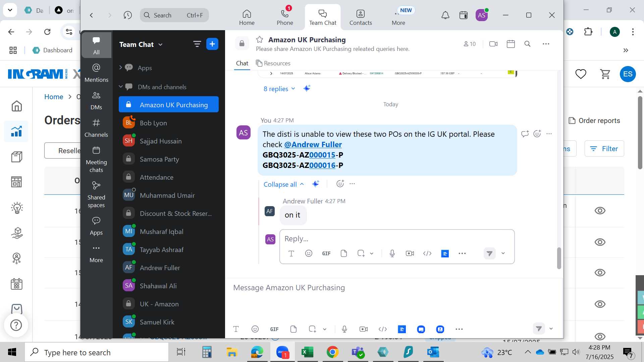Open the Contacts tab

[361, 17]
